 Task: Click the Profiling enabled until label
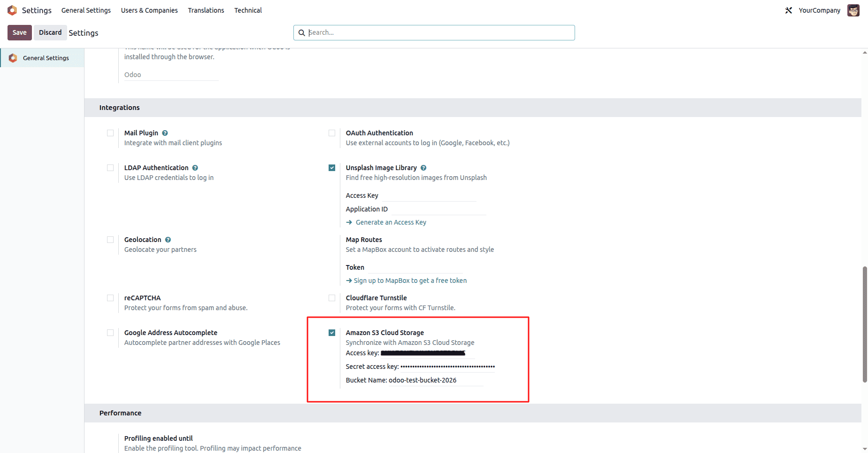pyautogui.click(x=159, y=438)
